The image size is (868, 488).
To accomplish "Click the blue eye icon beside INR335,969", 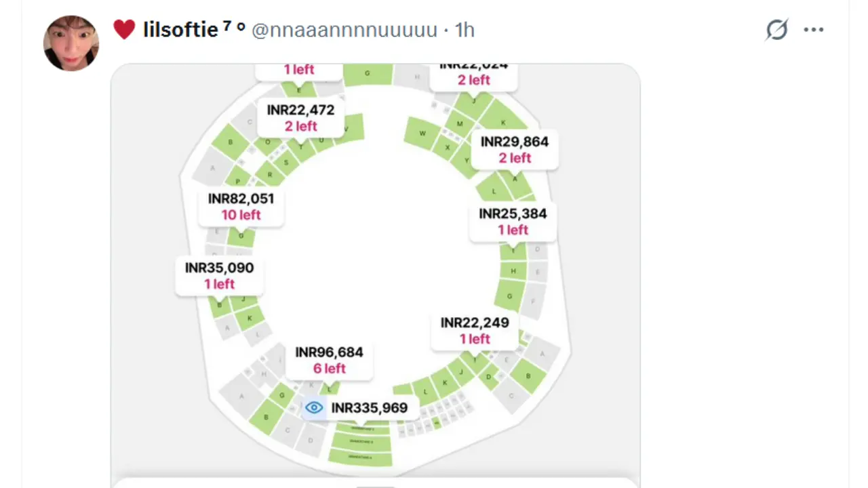I will point(314,407).
